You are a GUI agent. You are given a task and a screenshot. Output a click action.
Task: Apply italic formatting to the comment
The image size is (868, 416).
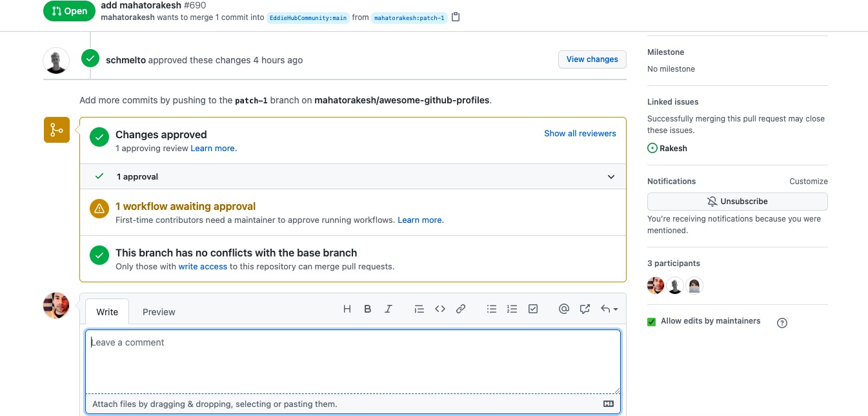click(x=389, y=309)
